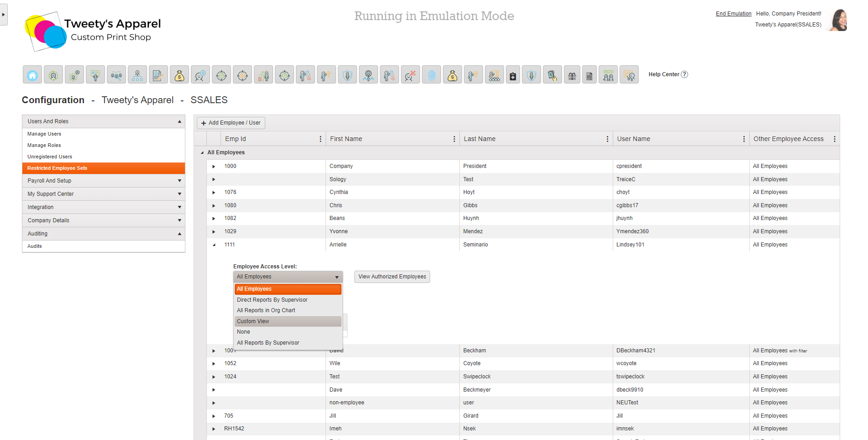The width and height of the screenshot is (868, 440).
Task: Expand the row for Wile Coyote
Action: pyautogui.click(x=214, y=364)
